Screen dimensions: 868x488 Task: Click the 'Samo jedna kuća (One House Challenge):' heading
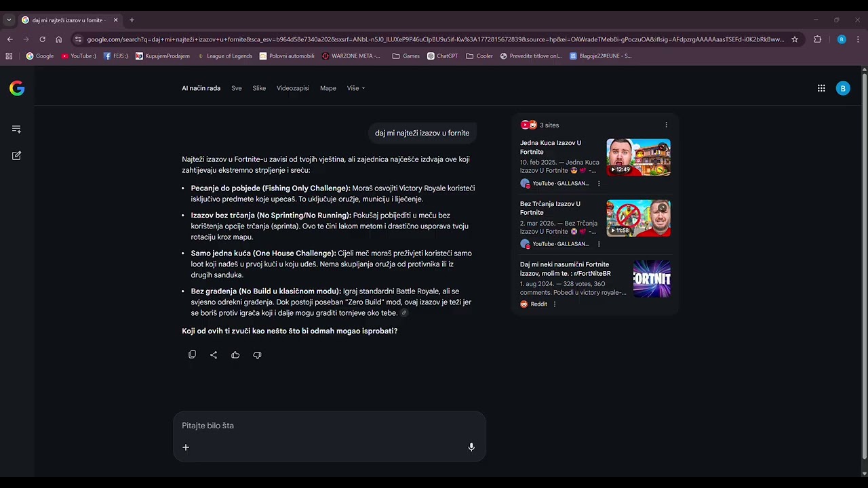264,253
